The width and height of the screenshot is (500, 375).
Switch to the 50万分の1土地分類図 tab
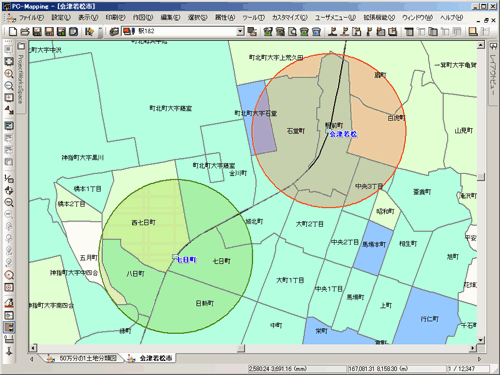[x=83, y=358]
